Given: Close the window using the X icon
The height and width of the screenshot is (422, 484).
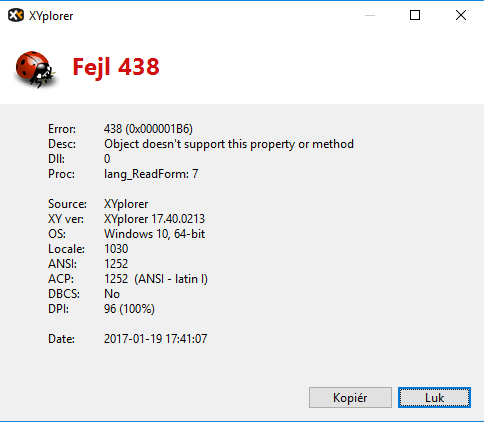Looking at the screenshot, I should tap(461, 15).
